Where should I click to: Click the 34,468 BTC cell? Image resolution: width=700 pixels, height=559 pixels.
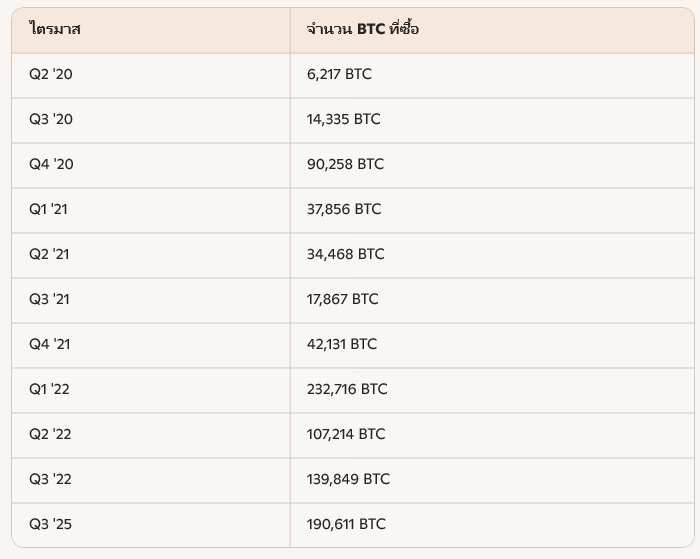click(345, 254)
